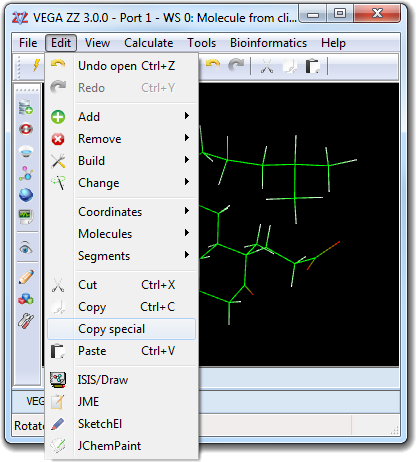Screen dimensions: 416x462
Task: Choose SketchEl menu entry
Action: click(121, 424)
